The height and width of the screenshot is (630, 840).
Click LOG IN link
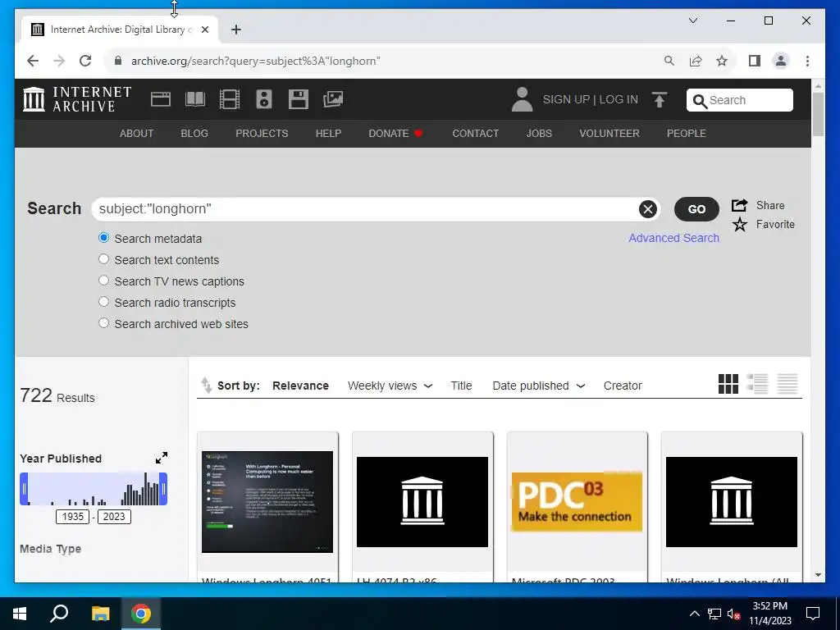[x=619, y=99]
